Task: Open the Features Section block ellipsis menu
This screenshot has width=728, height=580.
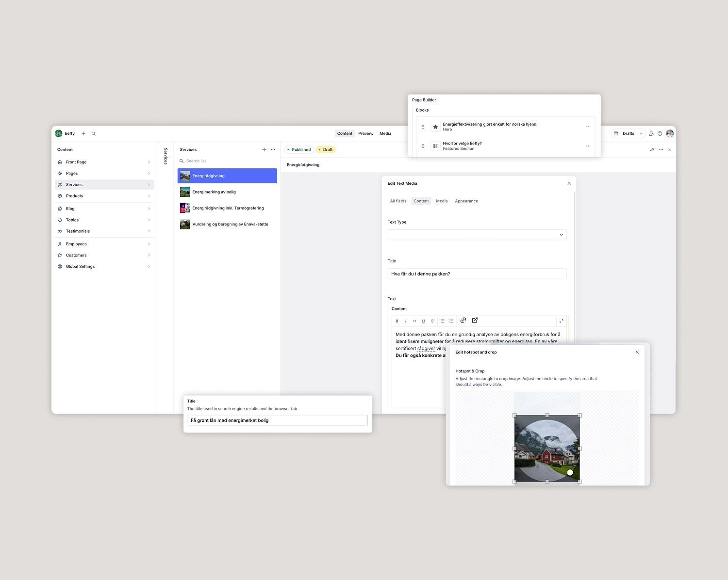Action: click(x=588, y=146)
